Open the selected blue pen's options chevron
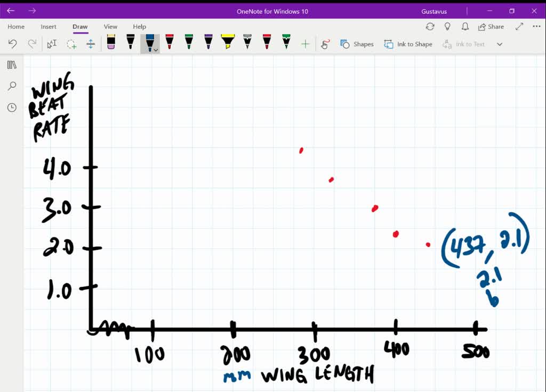This screenshot has width=546, height=392. (156, 49)
